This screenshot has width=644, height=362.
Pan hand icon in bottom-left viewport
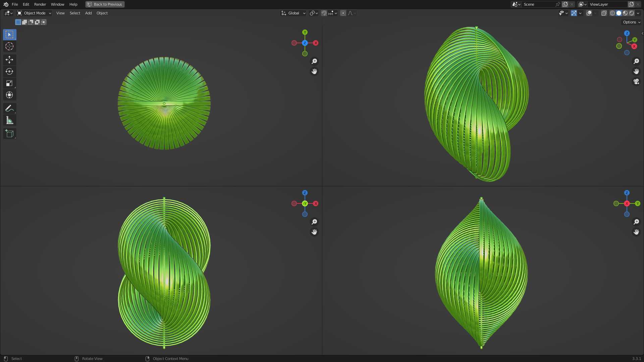(x=314, y=232)
